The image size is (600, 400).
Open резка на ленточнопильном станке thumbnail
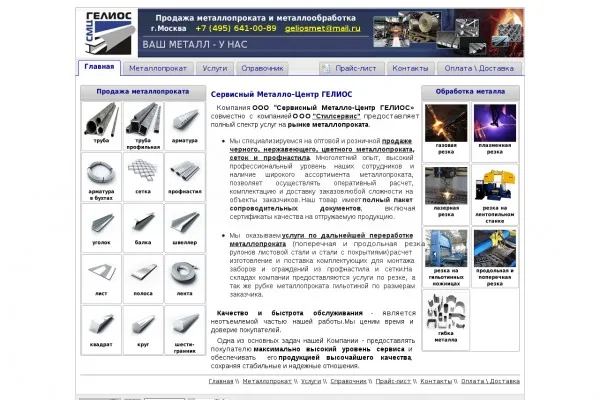[x=495, y=185]
